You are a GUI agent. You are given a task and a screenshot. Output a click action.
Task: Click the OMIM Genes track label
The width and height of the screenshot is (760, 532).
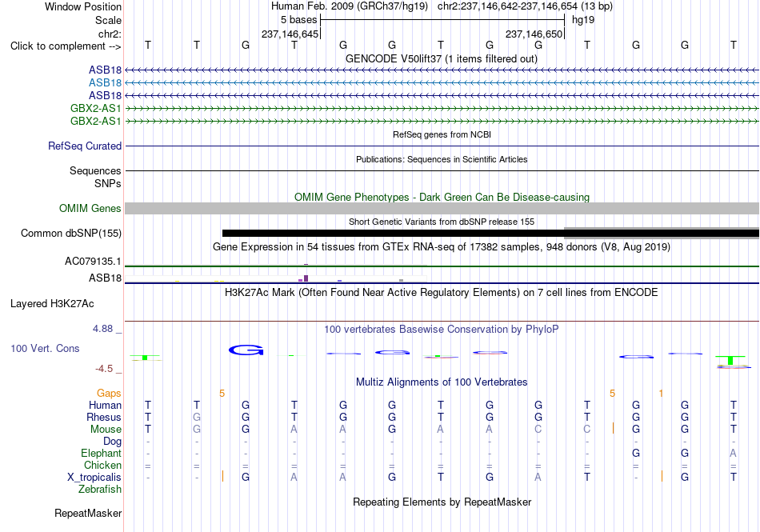click(x=90, y=208)
